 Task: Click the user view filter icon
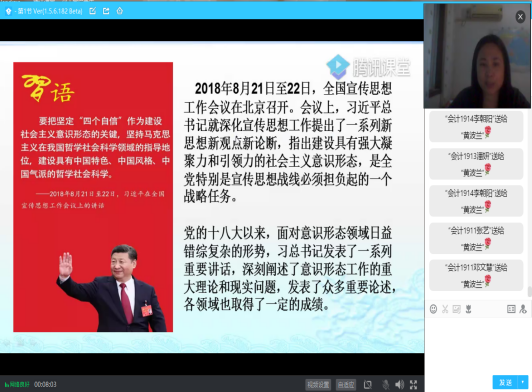pos(523,309)
